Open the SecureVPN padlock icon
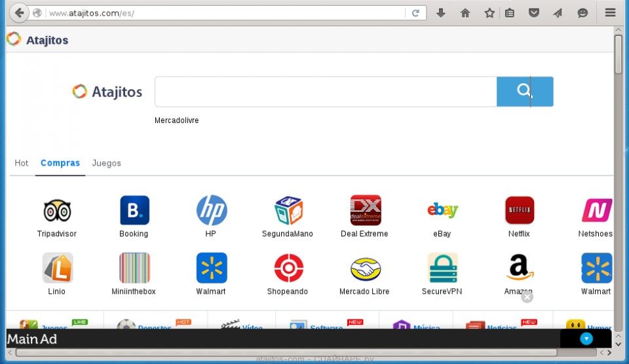629x364 pixels. [x=442, y=268]
